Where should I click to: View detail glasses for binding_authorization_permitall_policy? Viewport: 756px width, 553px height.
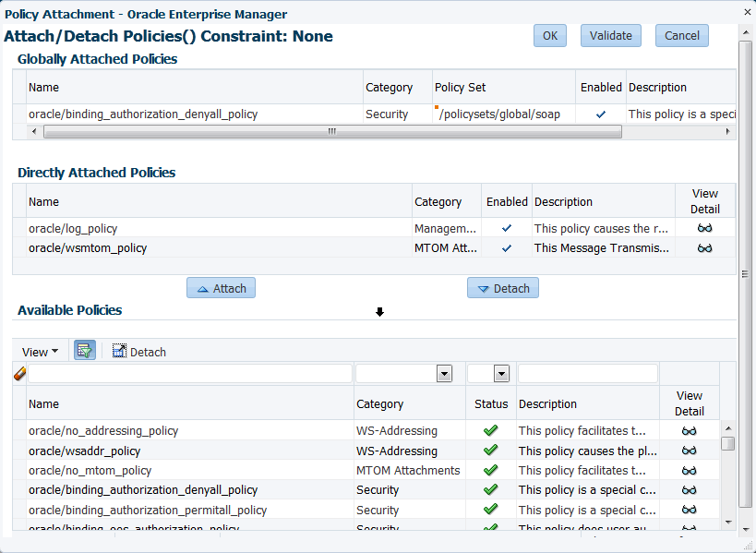[x=689, y=510]
